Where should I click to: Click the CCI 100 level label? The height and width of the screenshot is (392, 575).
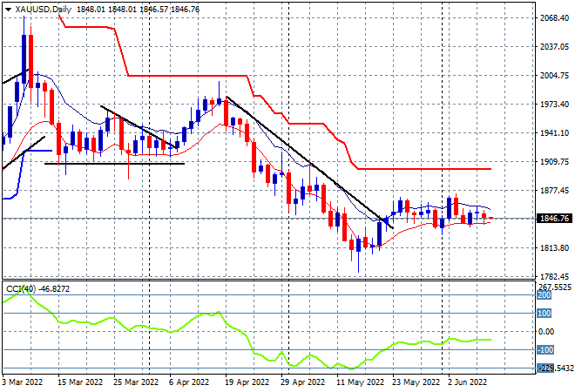(545, 313)
